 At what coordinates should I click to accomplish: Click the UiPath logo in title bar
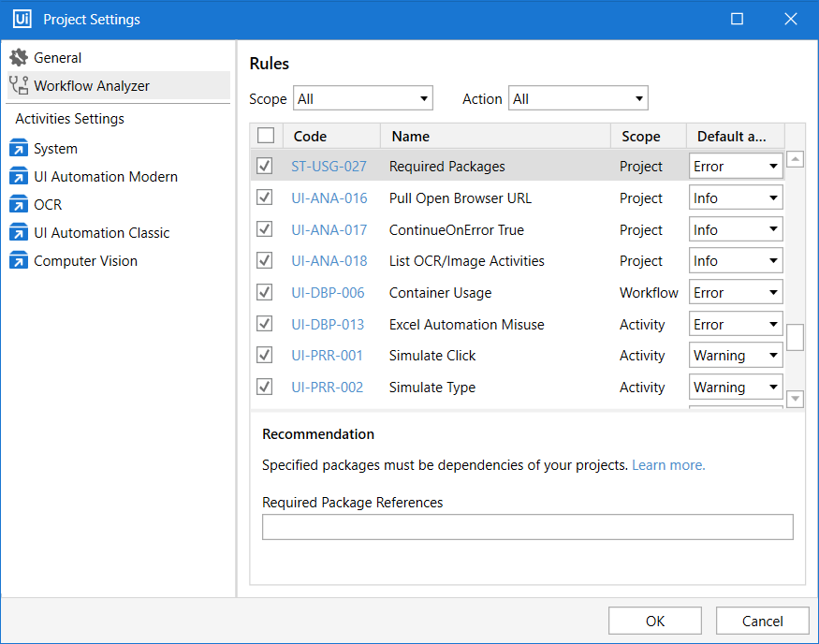(x=22, y=20)
